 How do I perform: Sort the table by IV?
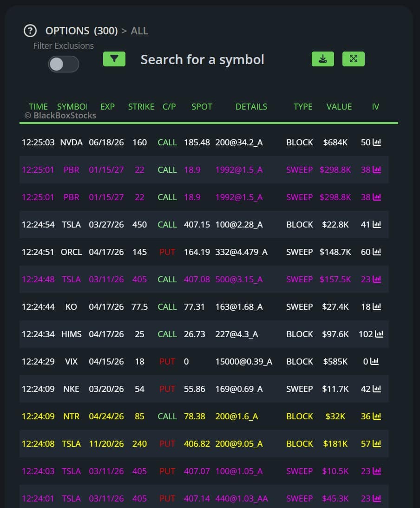375,106
